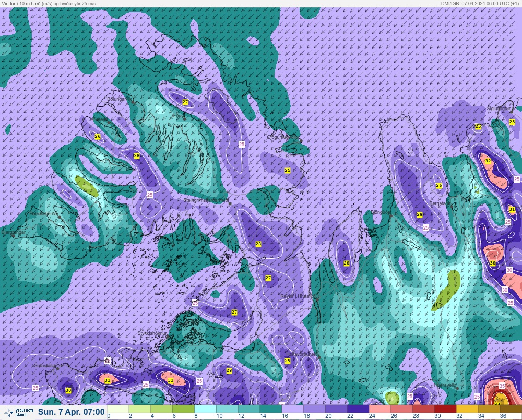Select the Siglufjörður label
522x420 pixels.
coord(499,109)
